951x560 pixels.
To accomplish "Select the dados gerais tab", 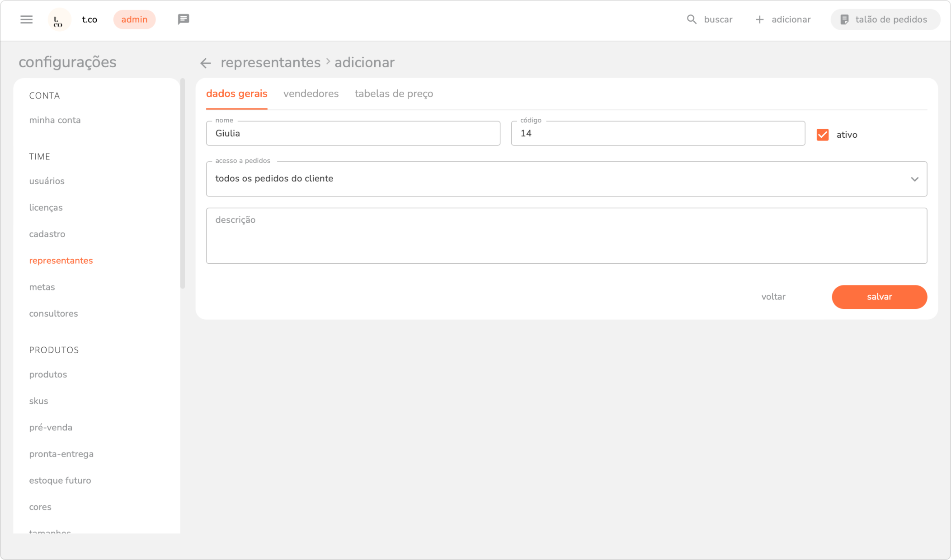I will [x=237, y=93].
